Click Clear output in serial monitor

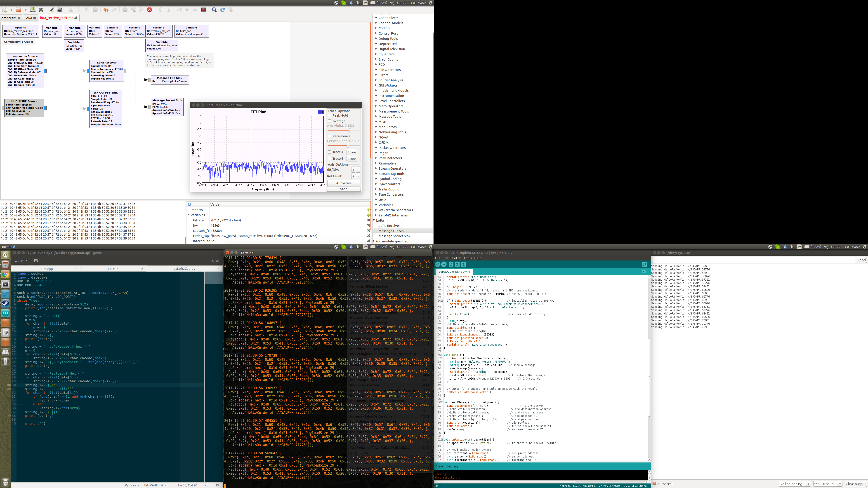[x=856, y=484]
